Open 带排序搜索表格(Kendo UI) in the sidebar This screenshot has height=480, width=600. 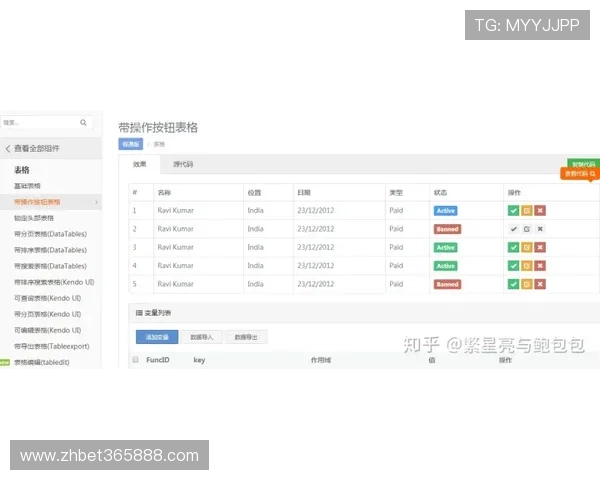click(54, 282)
